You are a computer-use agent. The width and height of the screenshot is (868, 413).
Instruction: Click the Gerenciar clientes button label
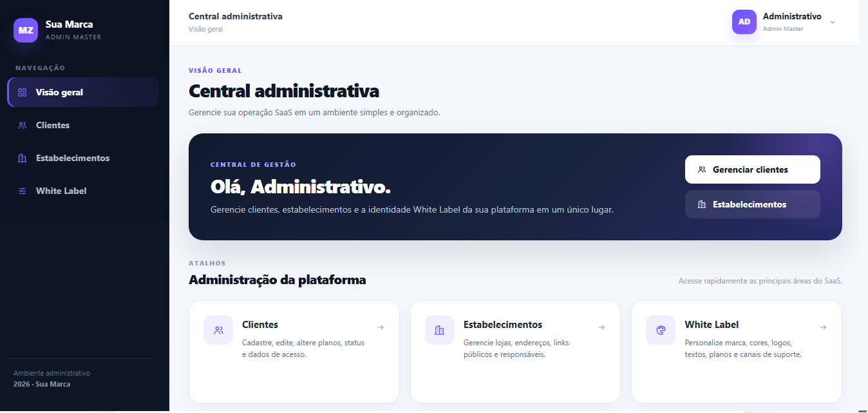coord(750,169)
